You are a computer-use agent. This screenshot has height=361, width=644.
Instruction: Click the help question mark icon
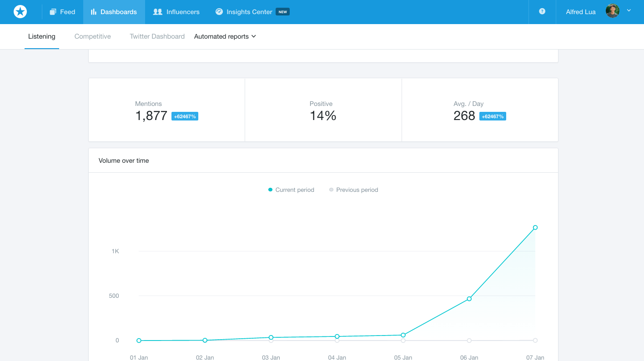coord(542,12)
